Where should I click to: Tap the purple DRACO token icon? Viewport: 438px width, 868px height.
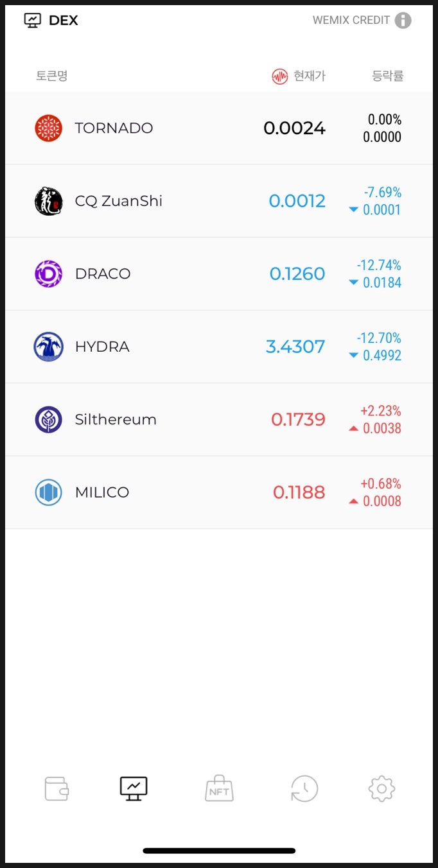coord(48,274)
